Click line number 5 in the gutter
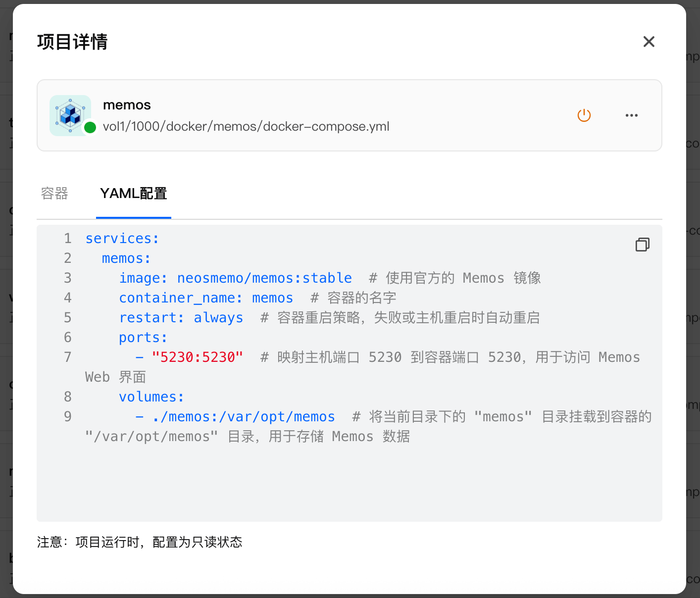Viewport: 700px width, 598px height. [x=68, y=318]
